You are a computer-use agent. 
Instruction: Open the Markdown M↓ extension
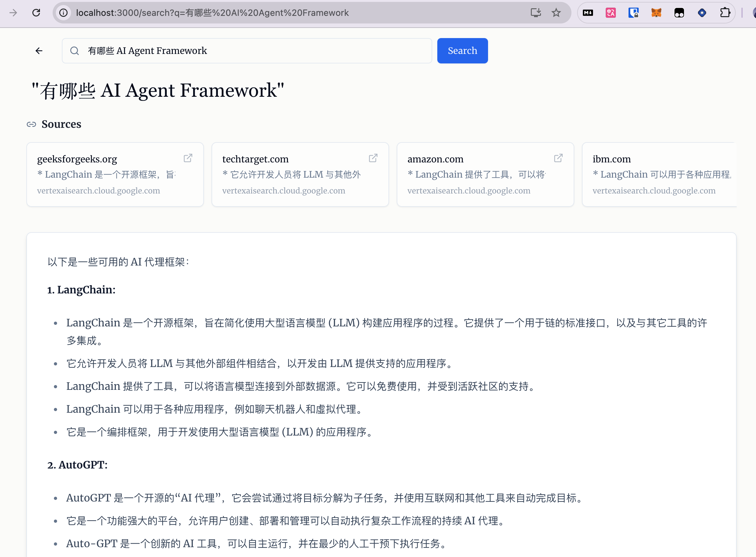588,13
